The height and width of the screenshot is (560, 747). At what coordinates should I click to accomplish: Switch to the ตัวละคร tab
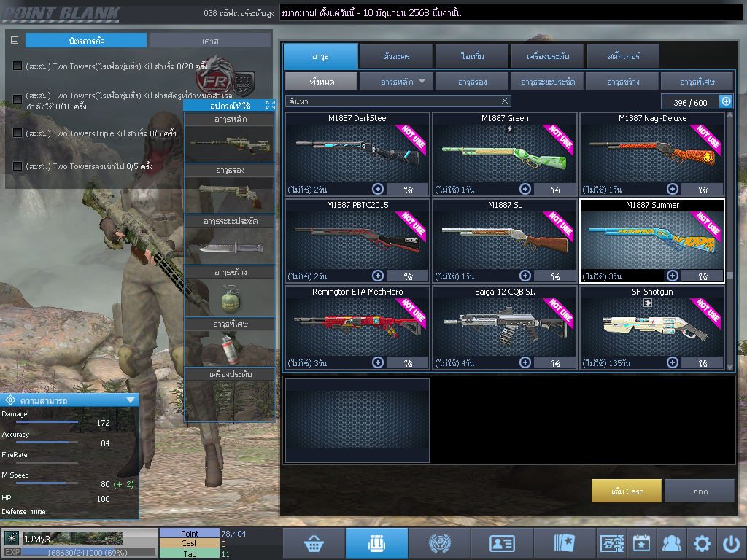(x=396, y=56)
